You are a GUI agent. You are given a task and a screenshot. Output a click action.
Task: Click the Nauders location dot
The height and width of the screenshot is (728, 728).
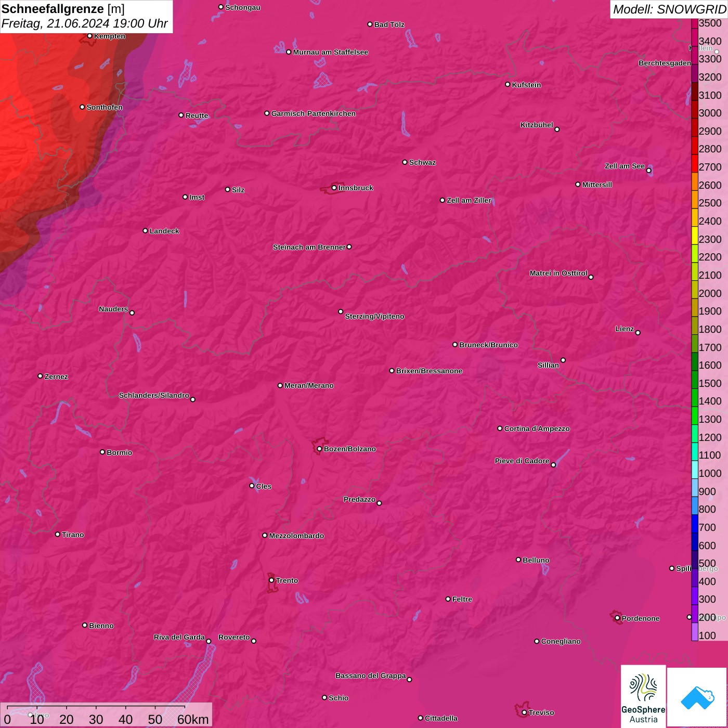point(132,313)
